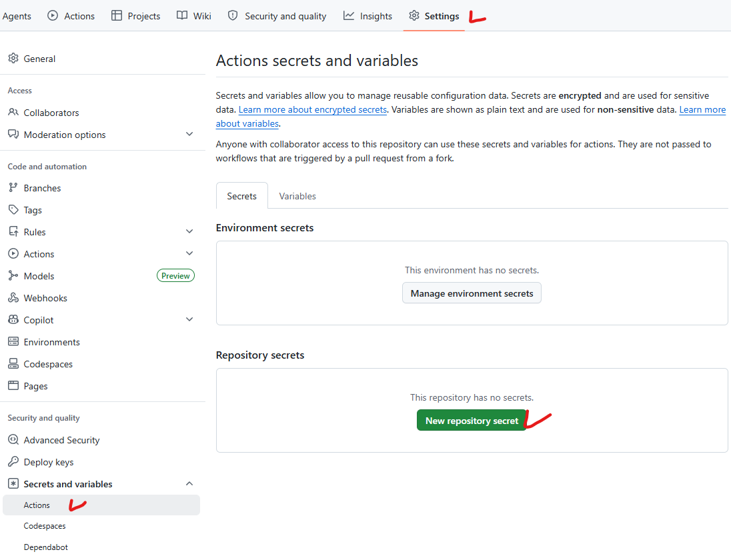Open the Settings tab
Screen dimensions: 731x560
434,16
